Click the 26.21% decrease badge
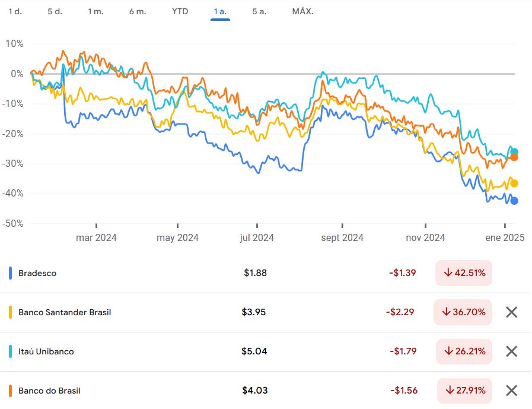Screen dimensions: 532x409 [464, 351]
